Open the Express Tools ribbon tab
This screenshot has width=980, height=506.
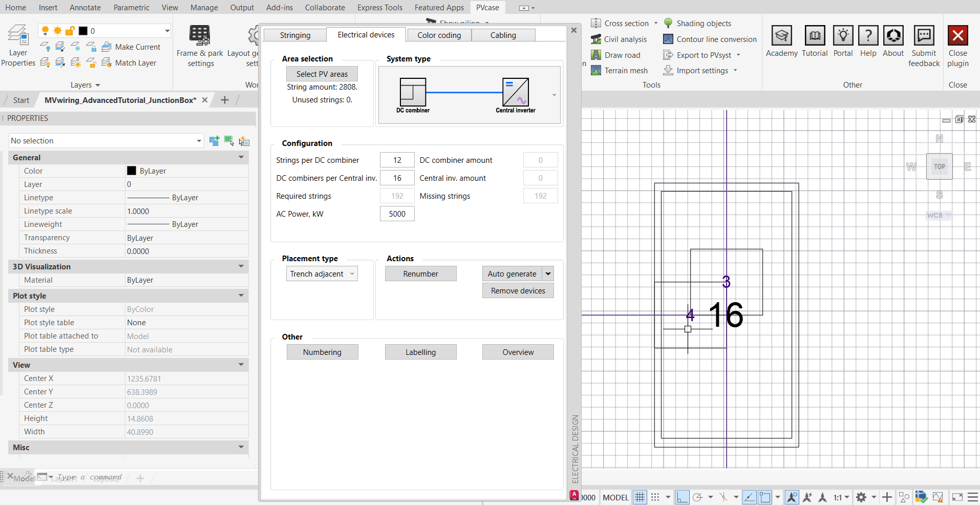(380, 8)
